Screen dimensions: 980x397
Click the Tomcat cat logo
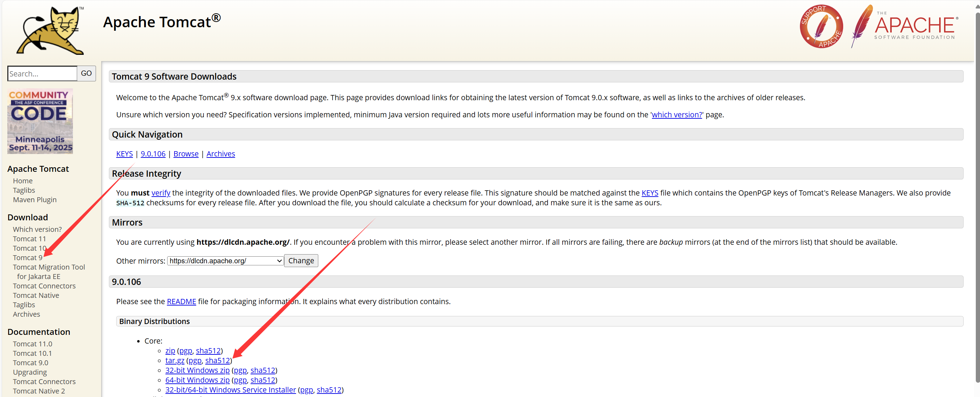50,30
